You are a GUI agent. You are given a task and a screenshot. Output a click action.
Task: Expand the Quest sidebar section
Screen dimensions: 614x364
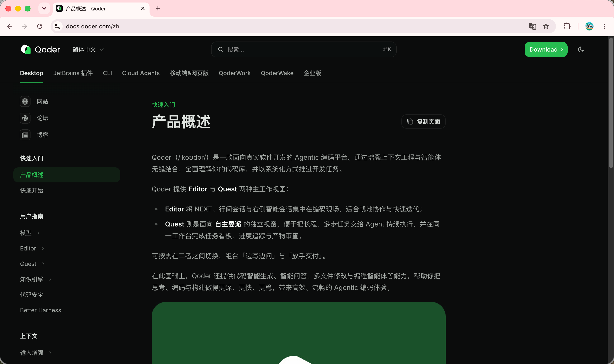[x=32, y=264]
